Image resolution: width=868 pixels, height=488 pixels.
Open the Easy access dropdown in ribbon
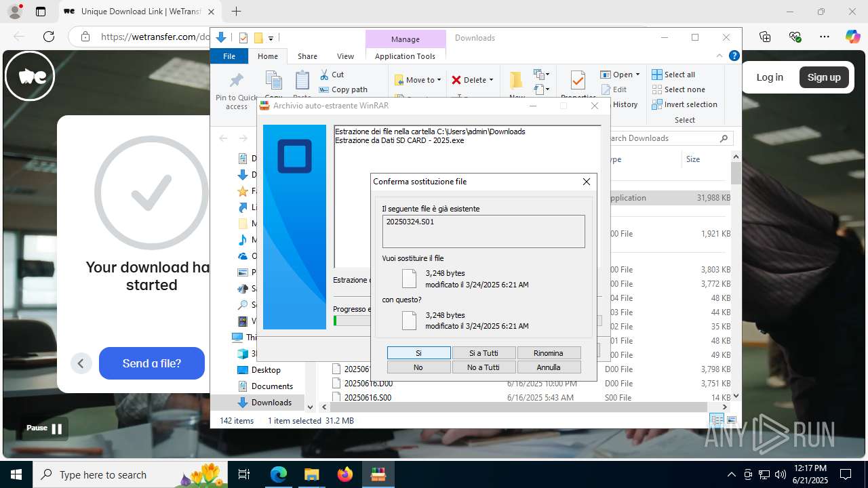(541, 89)
